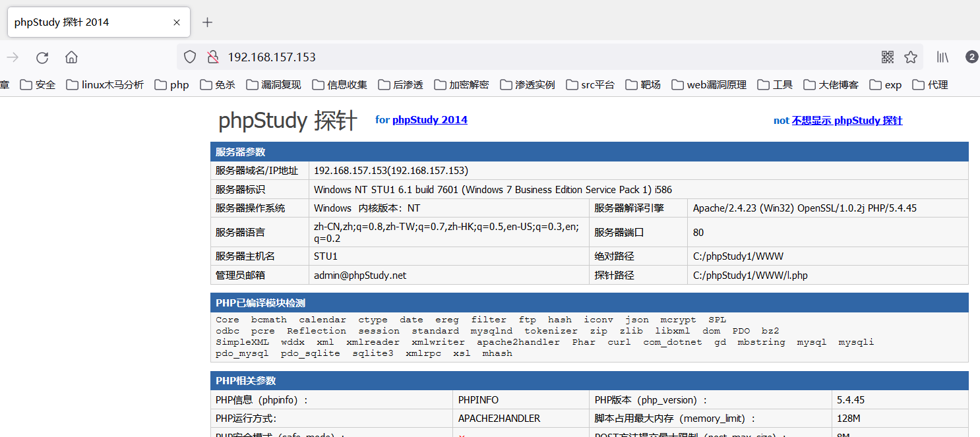
Task: Click the PHP version value 5.4.45
Action: point(851,400)
